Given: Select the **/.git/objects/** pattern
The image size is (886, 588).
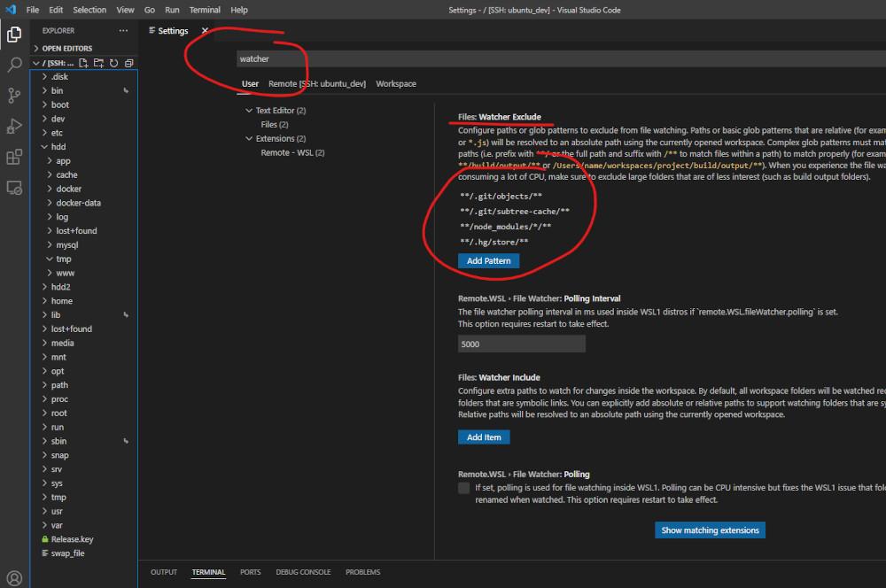Looking at the screenshot, I should click(501, 196).
